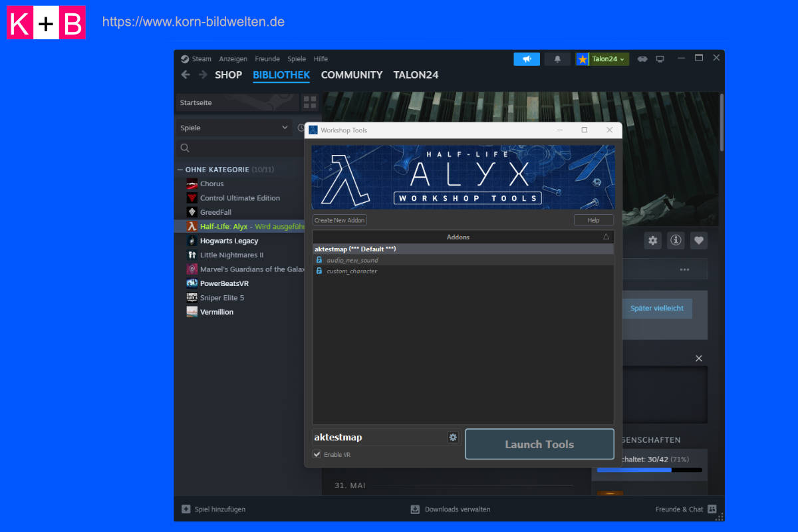The width and height of the screenshot is (798, 532).
Task: Switch to the SHOP tab
Action: click(x=228, y=75)
